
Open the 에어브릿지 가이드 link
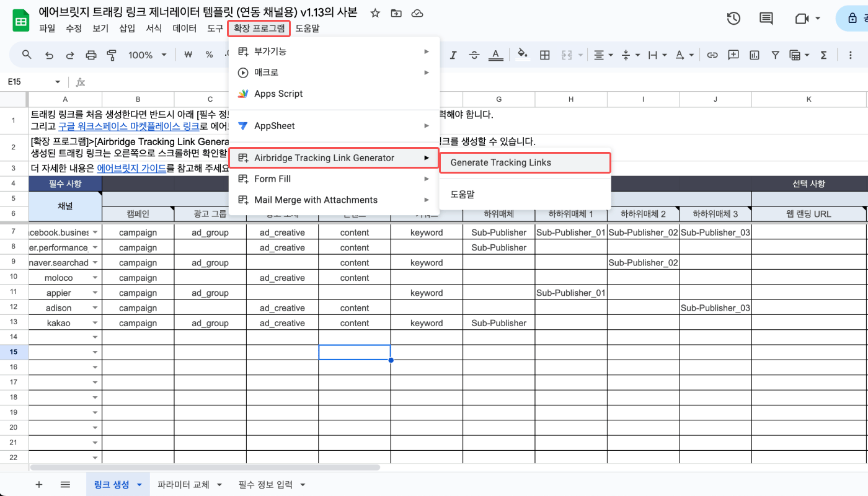click(131, 167)
